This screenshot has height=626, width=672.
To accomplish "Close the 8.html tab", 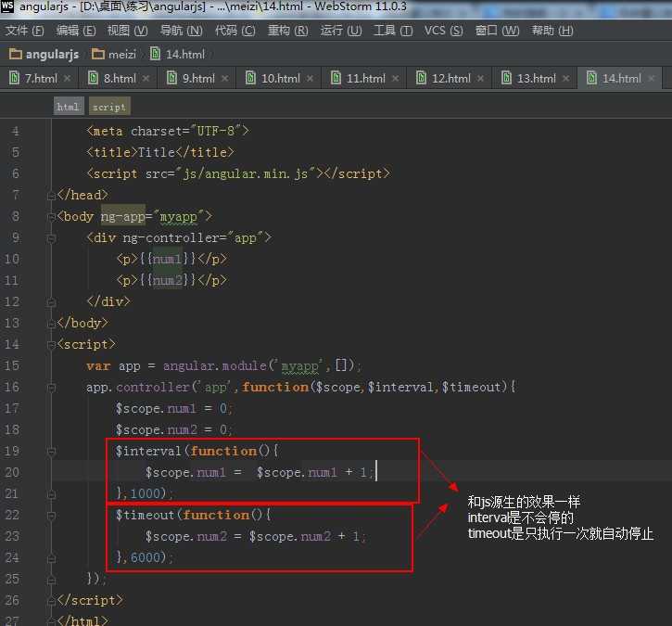I will click(146, 79).
